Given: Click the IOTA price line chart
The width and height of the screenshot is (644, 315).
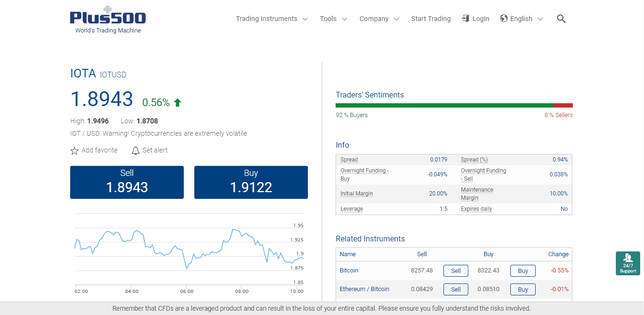Looking at the screenshot, I should click(x=189, y=249).
